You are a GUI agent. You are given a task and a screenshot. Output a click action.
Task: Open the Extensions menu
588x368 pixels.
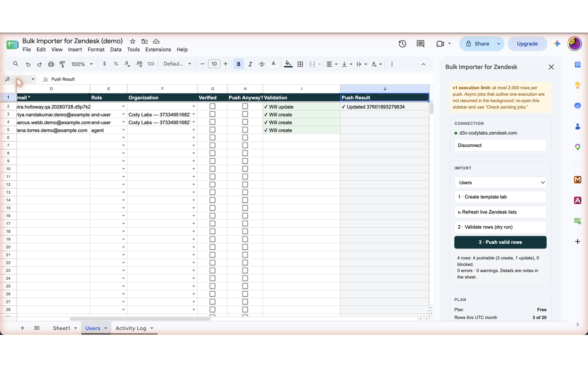[x=158, y=49]
